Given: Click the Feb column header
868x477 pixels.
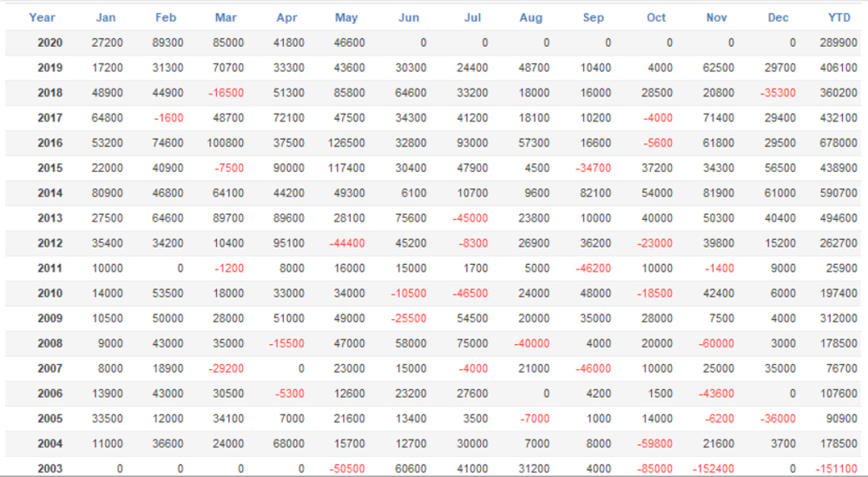Looking at the screenshot, I should pos(166,17).
